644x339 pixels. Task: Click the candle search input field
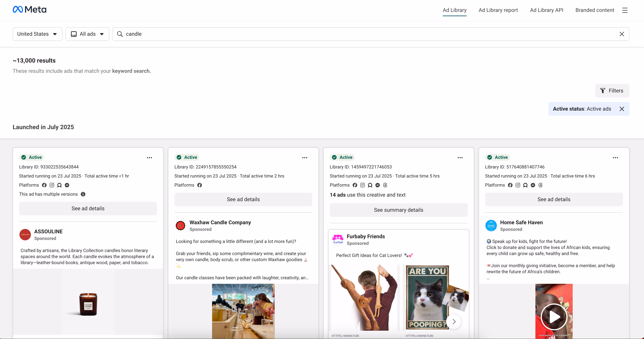tap(370, 34)
